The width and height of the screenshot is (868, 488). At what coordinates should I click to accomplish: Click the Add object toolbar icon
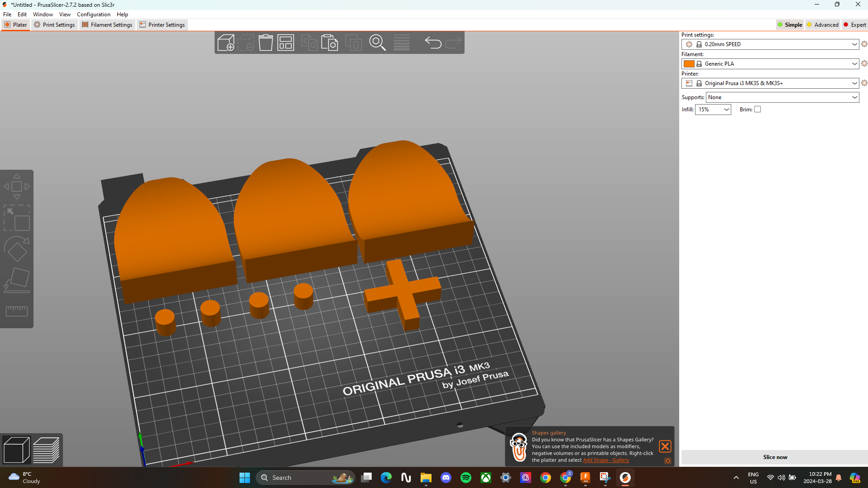point(225,43)
